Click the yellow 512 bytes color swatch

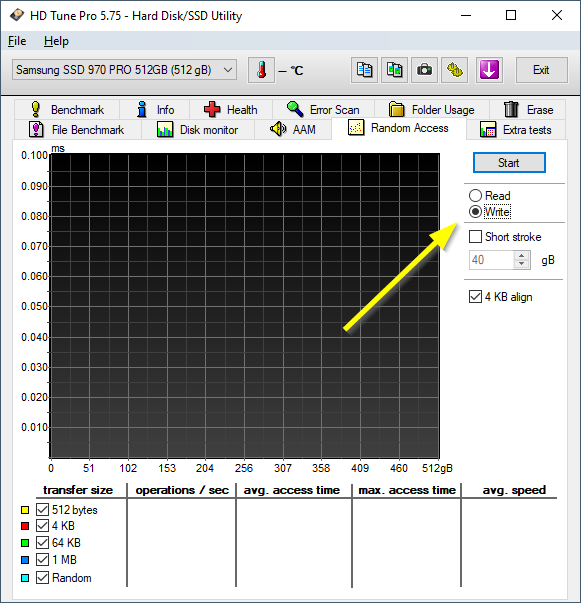point(25,510)
